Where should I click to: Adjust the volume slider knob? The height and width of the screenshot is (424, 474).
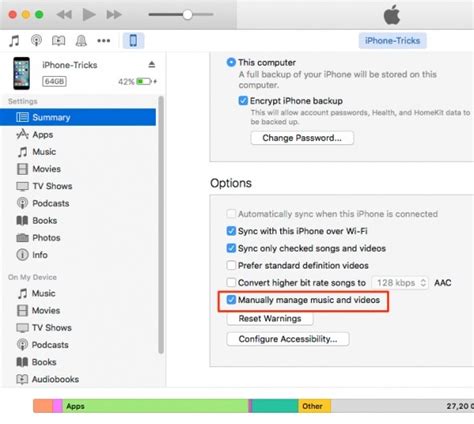[187, 15]
